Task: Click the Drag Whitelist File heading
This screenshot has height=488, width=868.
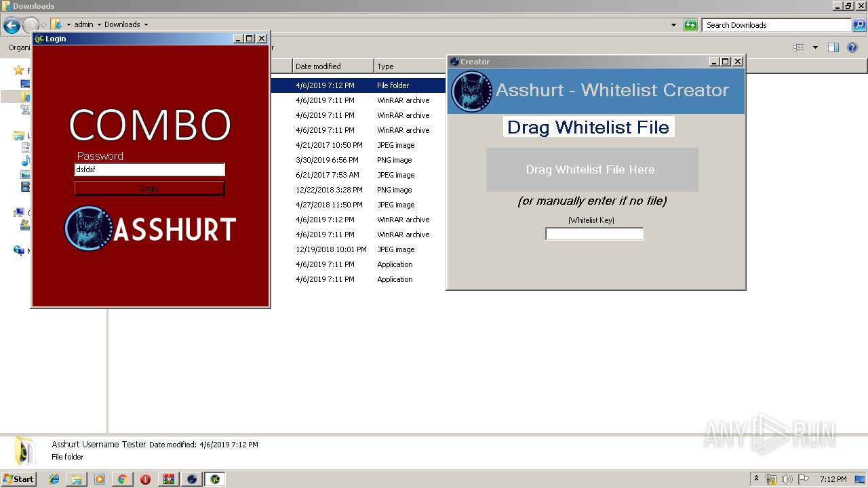Action: 589,127
